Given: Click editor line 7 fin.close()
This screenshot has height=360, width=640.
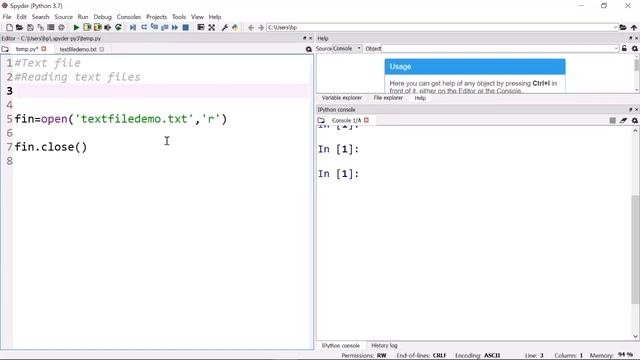Looking at the screenshot, I should [51, 147].
